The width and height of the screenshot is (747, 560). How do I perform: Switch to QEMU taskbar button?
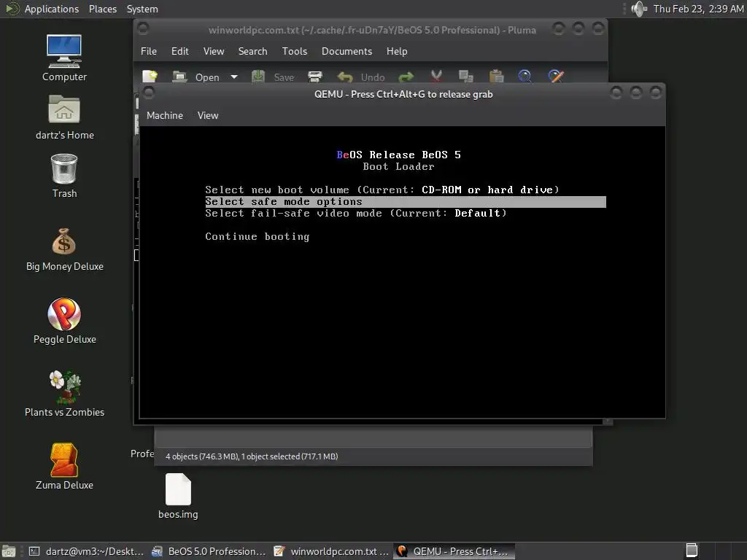[454, 551]
